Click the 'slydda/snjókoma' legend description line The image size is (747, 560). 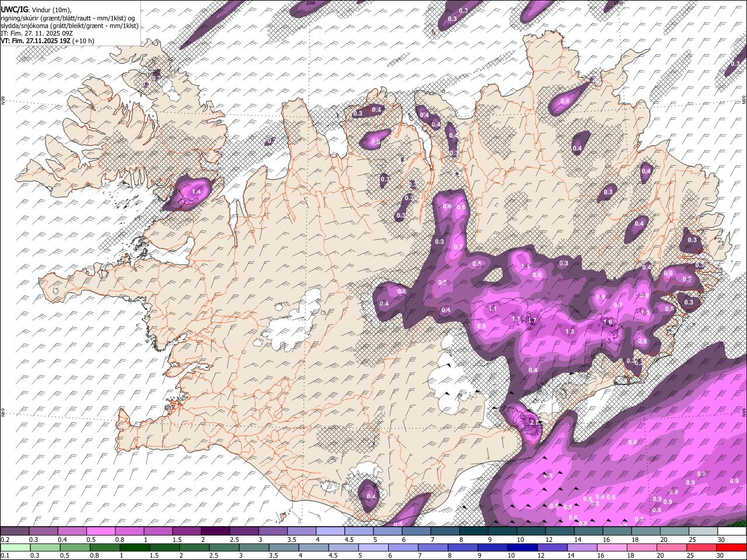[69, 26]
